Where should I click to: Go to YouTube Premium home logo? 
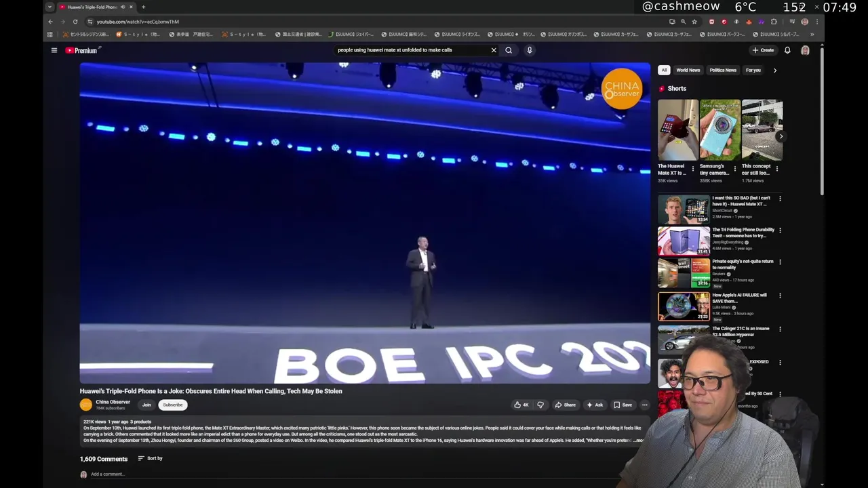coord(83,50)
